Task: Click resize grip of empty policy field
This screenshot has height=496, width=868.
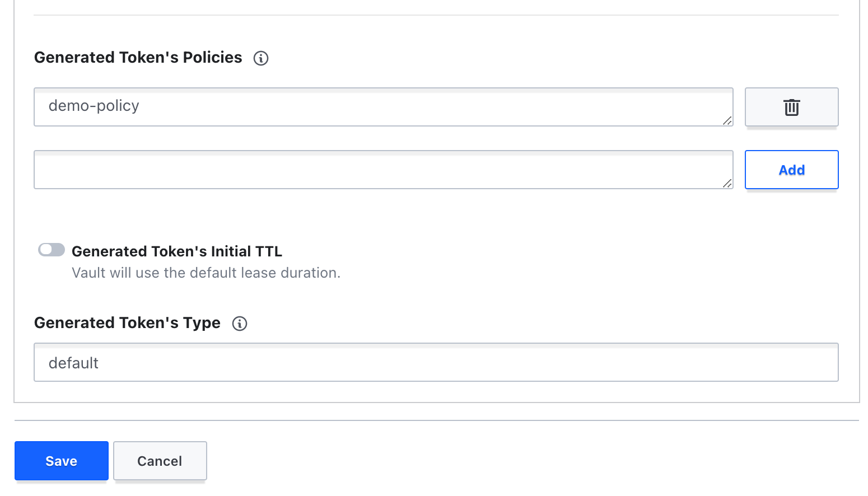Action: point(727,183)
